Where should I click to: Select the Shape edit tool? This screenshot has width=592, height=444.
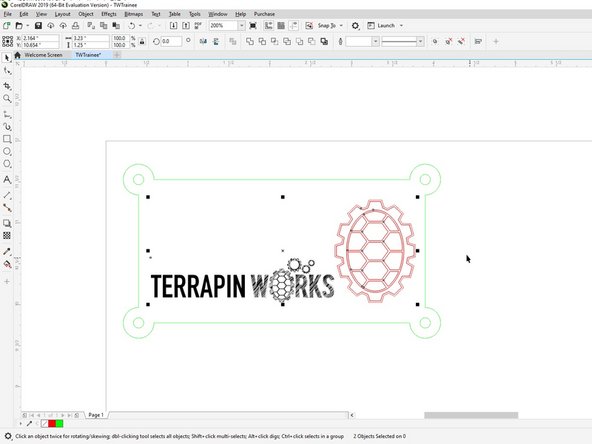point(7,71)
